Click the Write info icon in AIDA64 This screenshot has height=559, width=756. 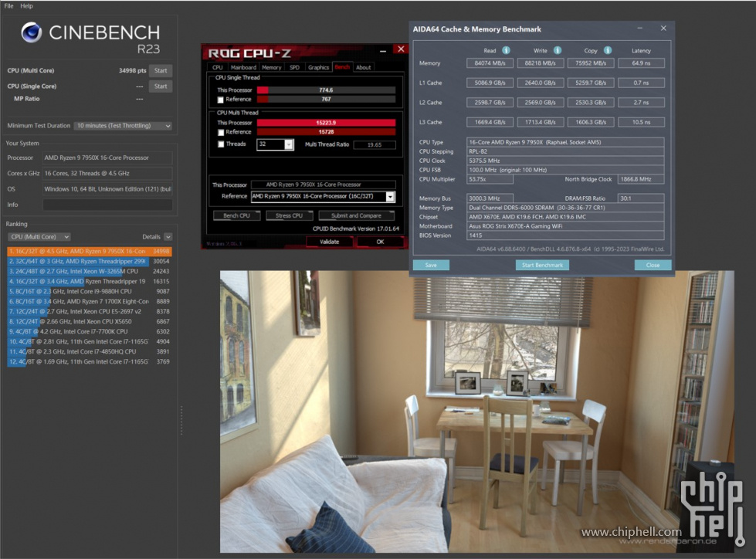click(558, 50)
